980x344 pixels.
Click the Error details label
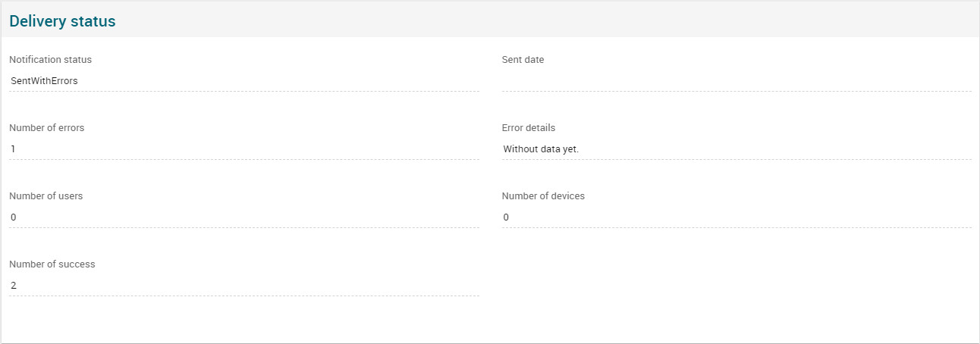tap(528, 127)
